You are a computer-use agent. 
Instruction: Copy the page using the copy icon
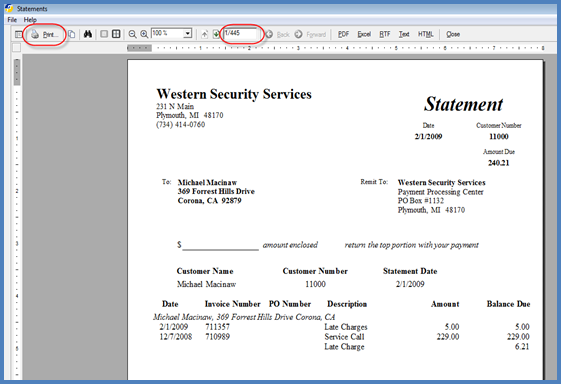tap(72, 34)
